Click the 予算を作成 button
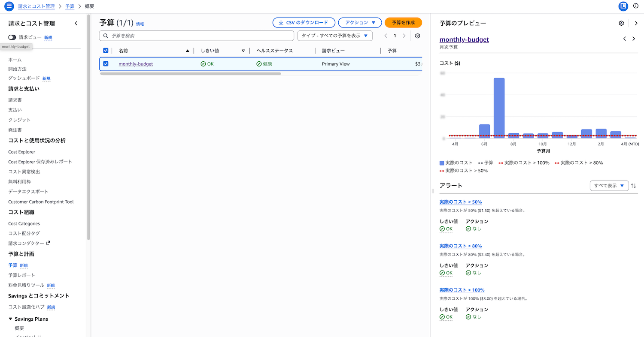 403,23
